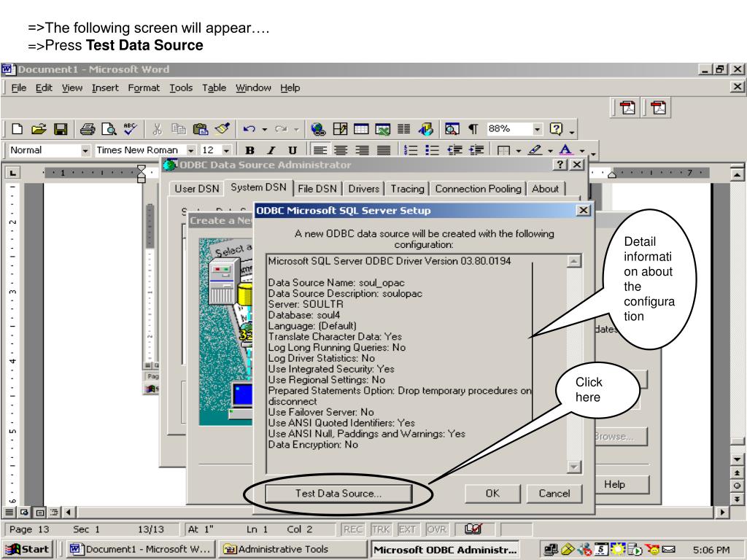Image resolution: width=747 pixels, height=560 pixels.
Task: Toggle the Drawing toolbar icon
Action: click(425, 129)
